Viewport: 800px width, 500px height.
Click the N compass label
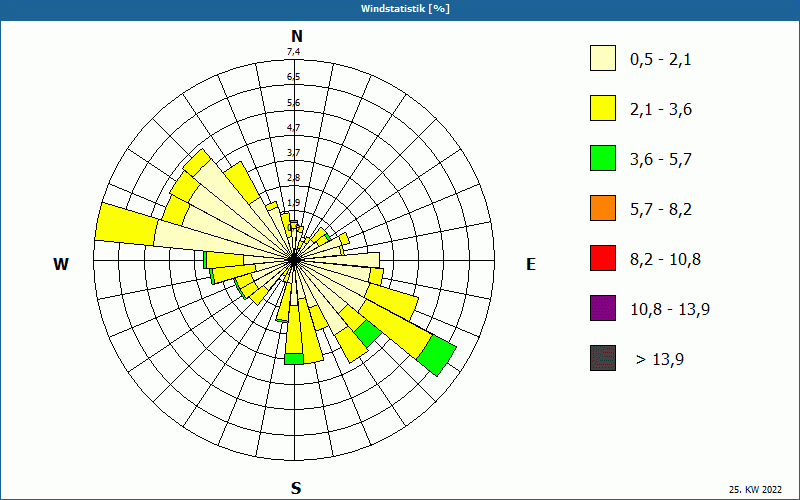(x=297, y=36)
